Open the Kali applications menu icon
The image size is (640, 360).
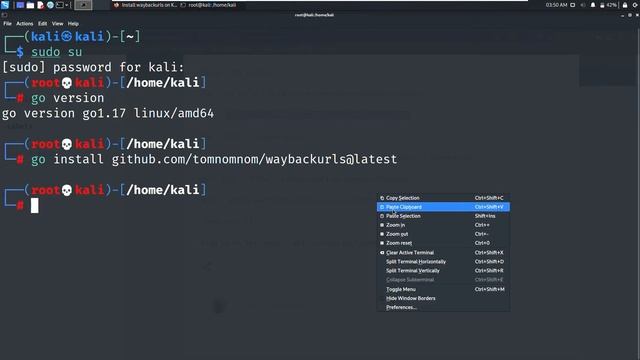click(5, 5)
